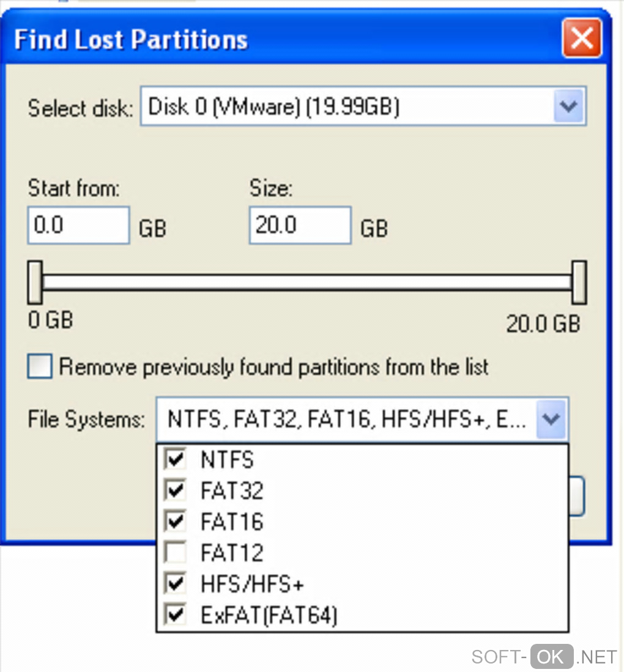This screenshot has height=672, width=624.
Task: Uncheck the HFS/HFS+ checkbox
Action: [x=176, y=584]
